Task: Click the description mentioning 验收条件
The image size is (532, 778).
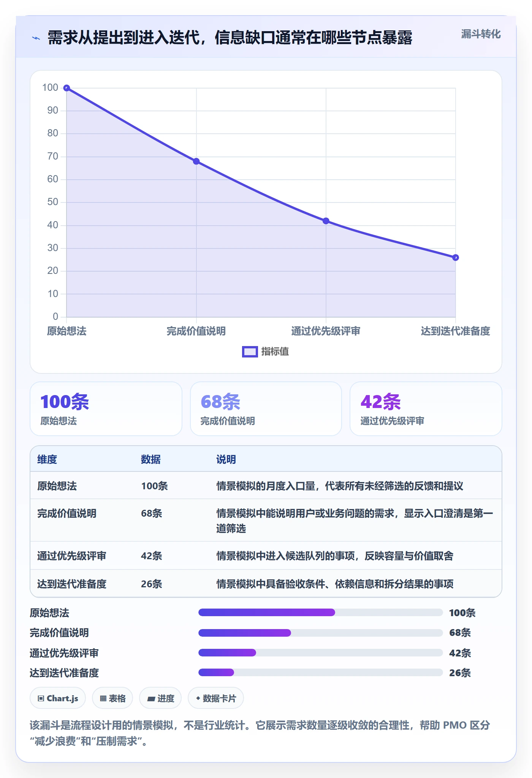Action: (335, 584)
